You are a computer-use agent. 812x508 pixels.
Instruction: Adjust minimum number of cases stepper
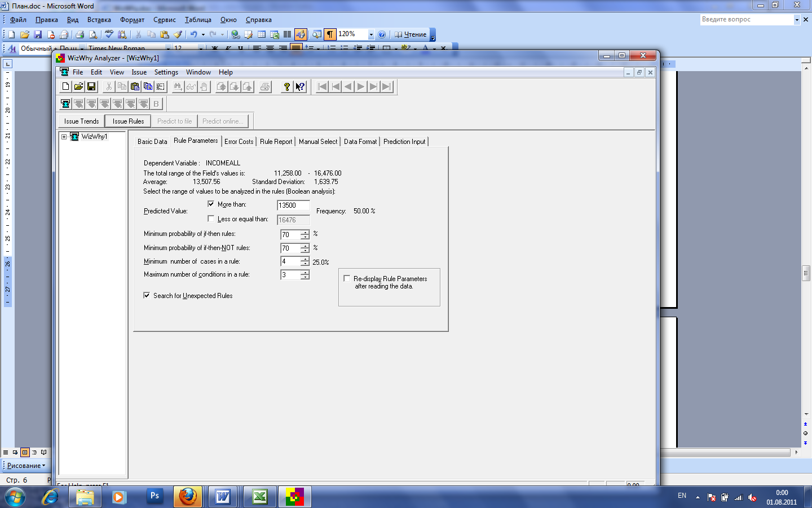[305, 261]
